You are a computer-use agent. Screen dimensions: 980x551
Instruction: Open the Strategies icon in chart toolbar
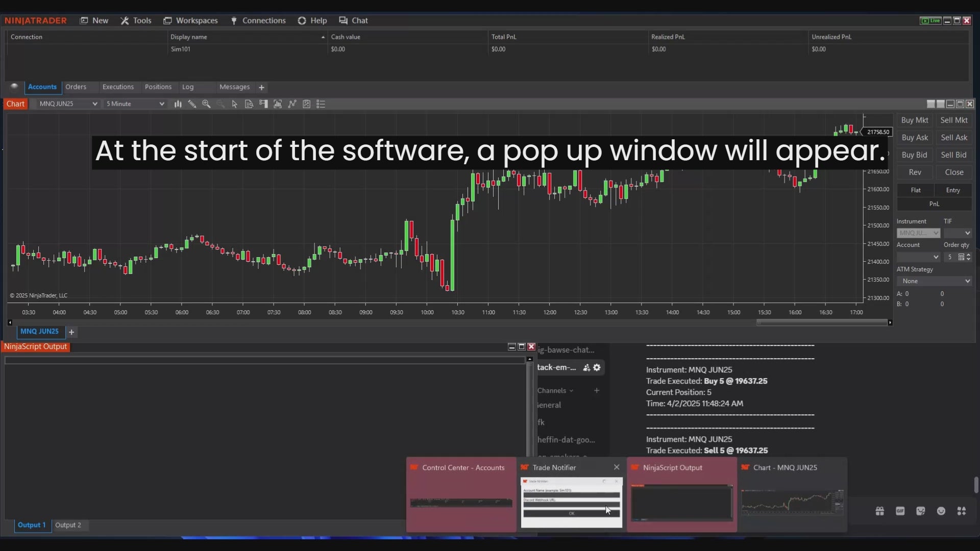(x=306, y=104)
